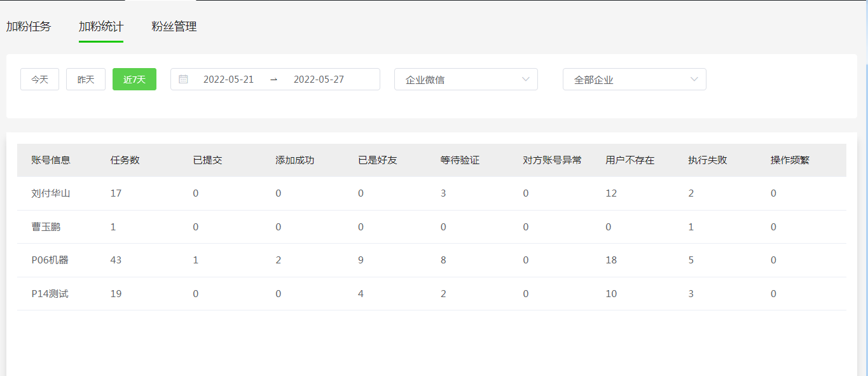868x376 pixels.
Task: Click the 操作频繁 column header
Action: click(790, 160)
